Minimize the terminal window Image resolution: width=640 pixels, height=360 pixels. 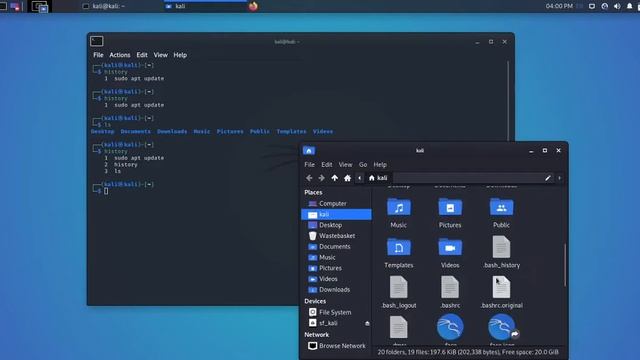pos(477,42)
